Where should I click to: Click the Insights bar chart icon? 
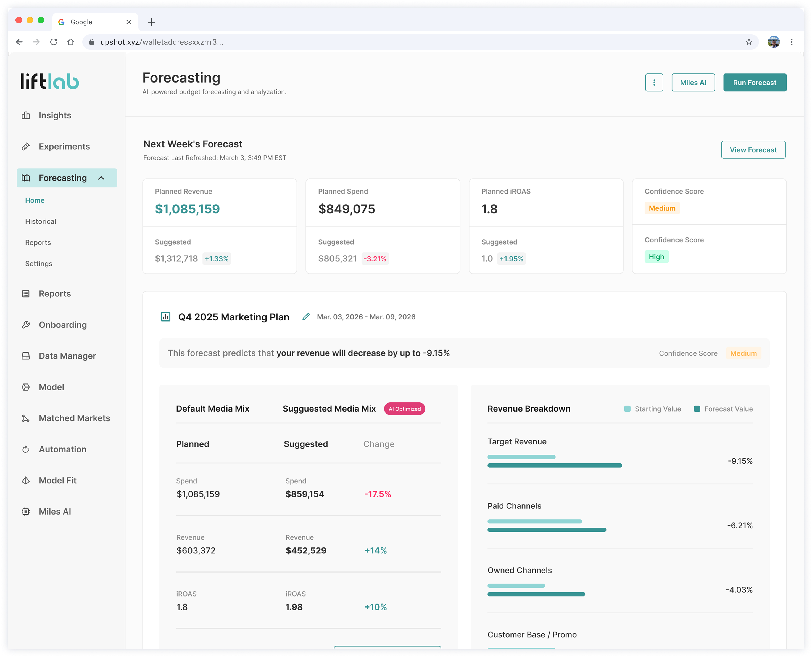[x=26, y=115]
